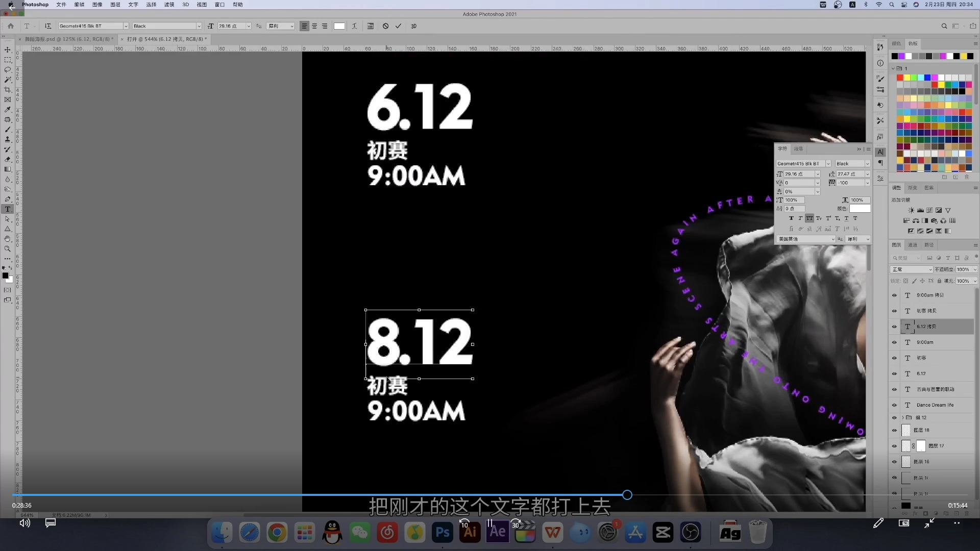
Task: Open Photoshop from the Dock
Action: [x=442, y=533]
